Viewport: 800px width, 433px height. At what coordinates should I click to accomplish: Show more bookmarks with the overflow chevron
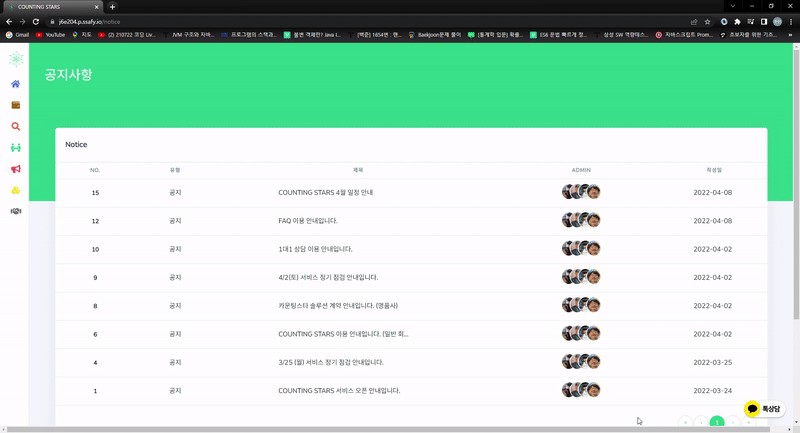click(x=790, y=35)
